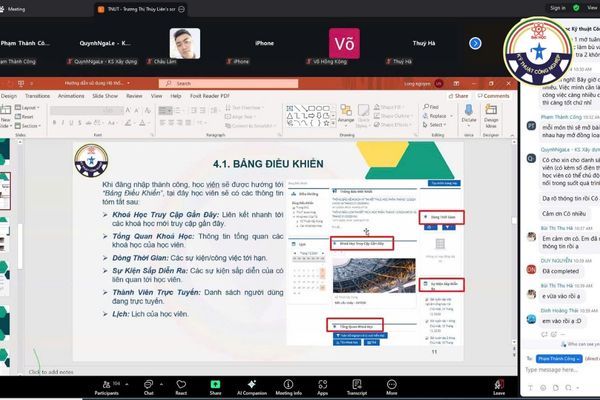Open the Zoom Chat button

click(148, 387)
